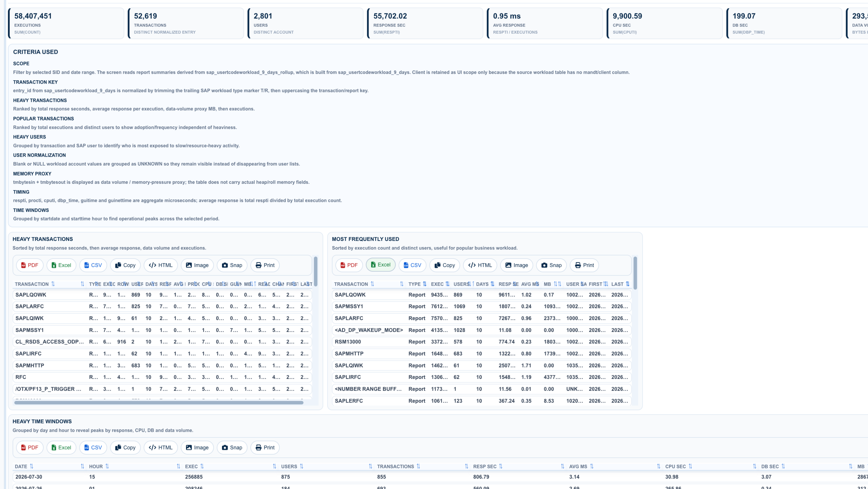Screen dimensions: 868x489
Task: Copy the Most Frequently Used table
Action: tap(445, 265)
